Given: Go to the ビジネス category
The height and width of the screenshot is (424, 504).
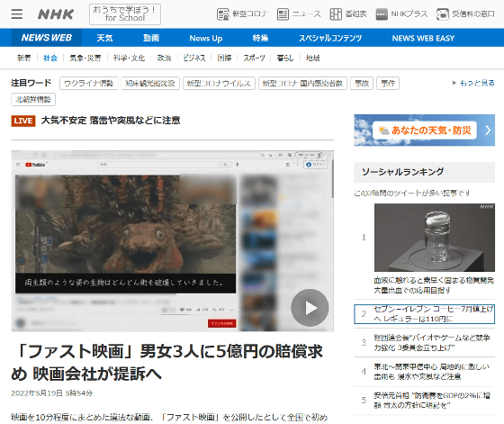Looking at the screenshot, I should (x=194, y=59).
